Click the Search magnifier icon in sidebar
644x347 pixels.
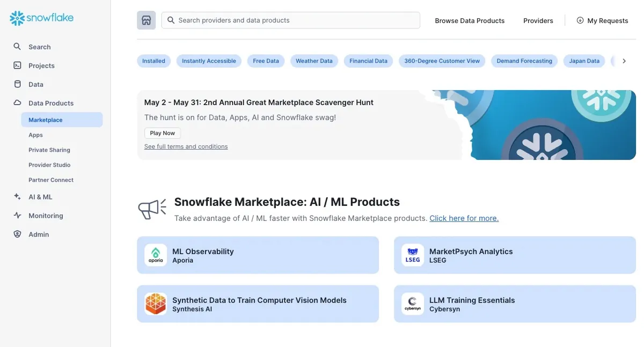(x=18, y=47)
